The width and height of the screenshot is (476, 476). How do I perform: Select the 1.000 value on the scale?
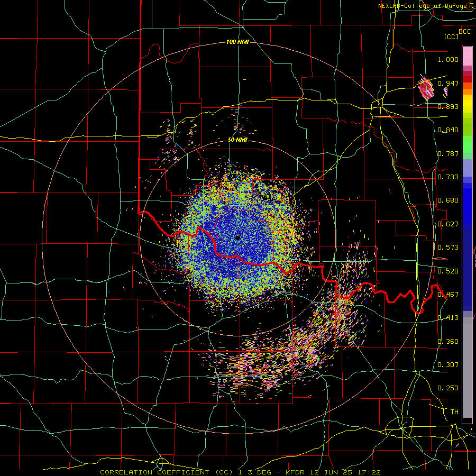click(x=448, y=59)
